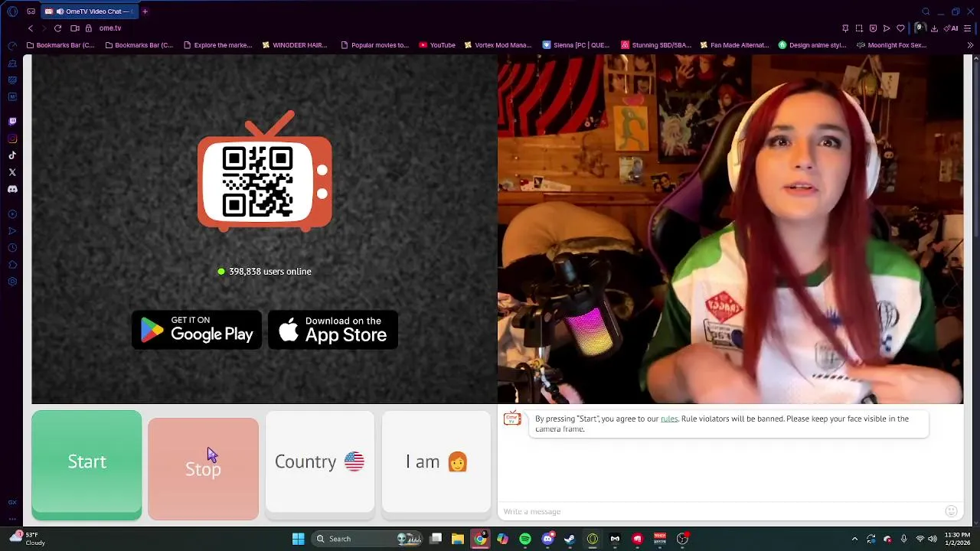Go back with the browser back arrow
Screen dimensions: 980x551
31,28
